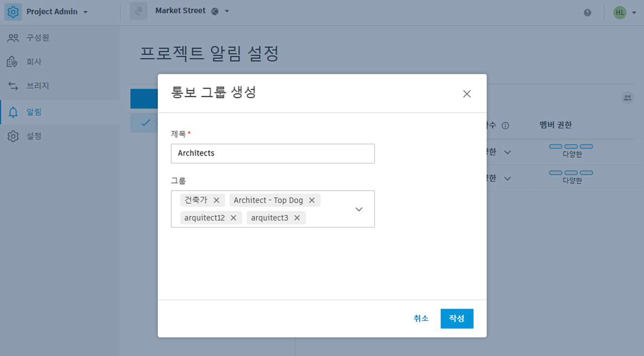Click the 제목 input field containing Architects

coord(272,153)
